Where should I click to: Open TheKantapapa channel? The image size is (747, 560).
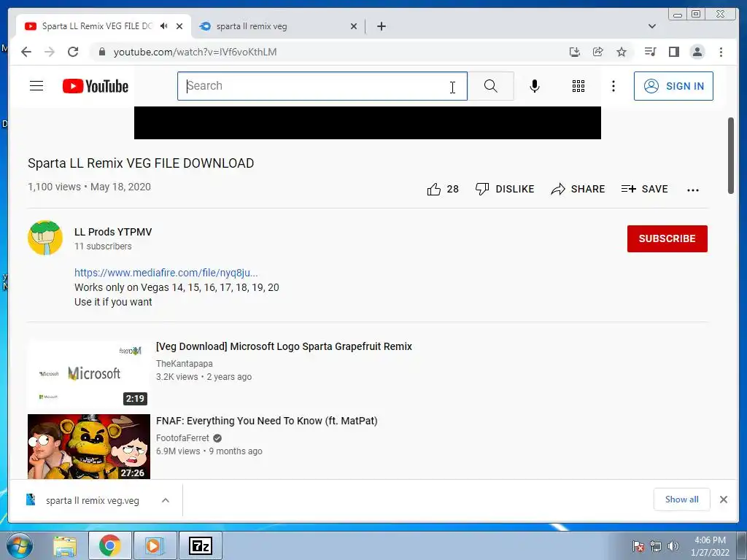point(185,363)
